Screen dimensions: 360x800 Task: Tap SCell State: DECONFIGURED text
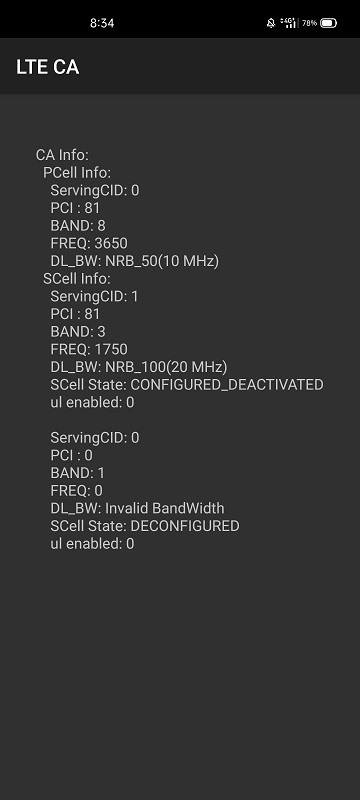coord(145,526)
